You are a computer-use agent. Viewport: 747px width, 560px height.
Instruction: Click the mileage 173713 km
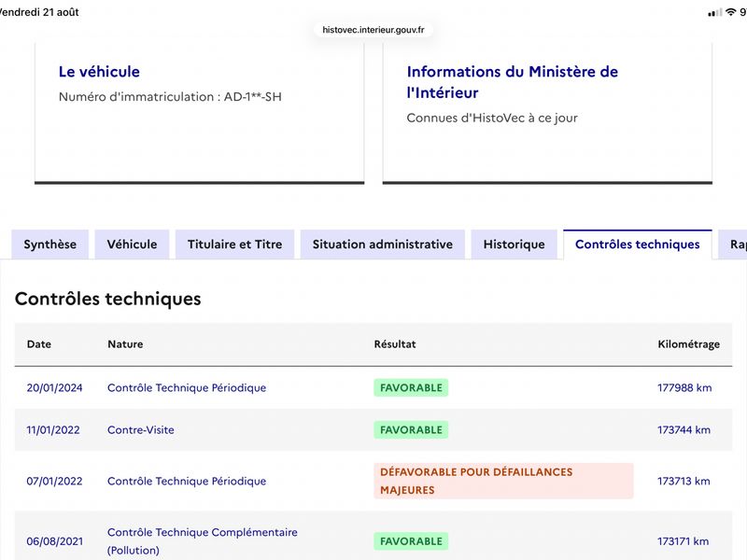(x=684, y=482)
